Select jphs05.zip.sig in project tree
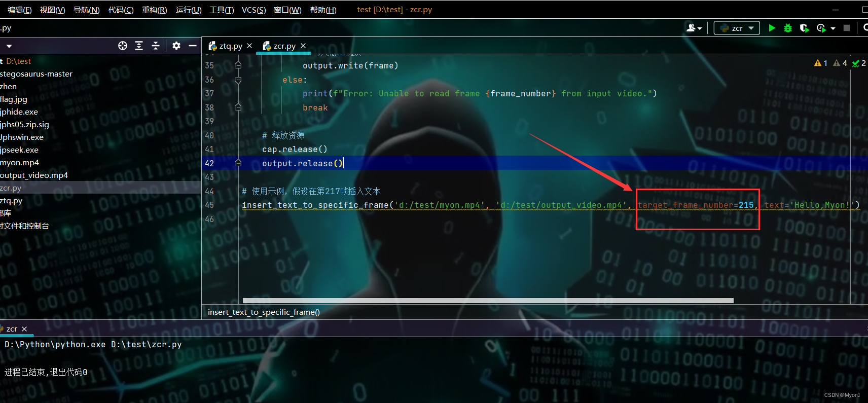 [24, 124]
